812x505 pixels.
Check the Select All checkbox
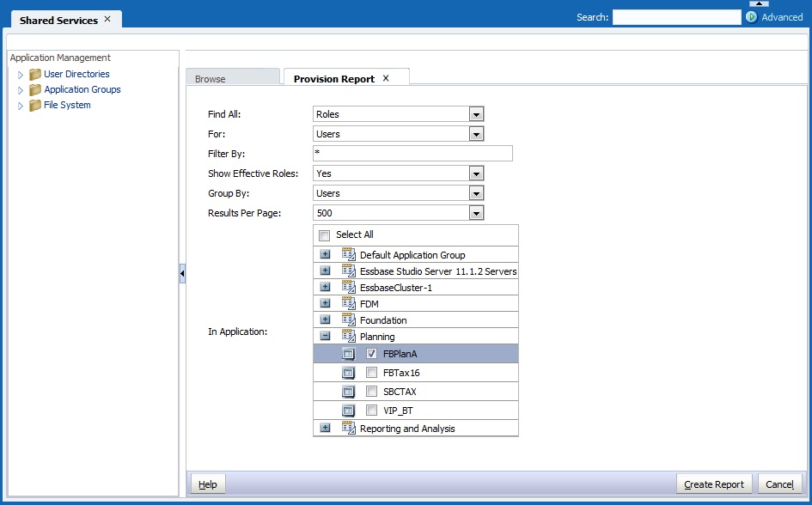324,234
